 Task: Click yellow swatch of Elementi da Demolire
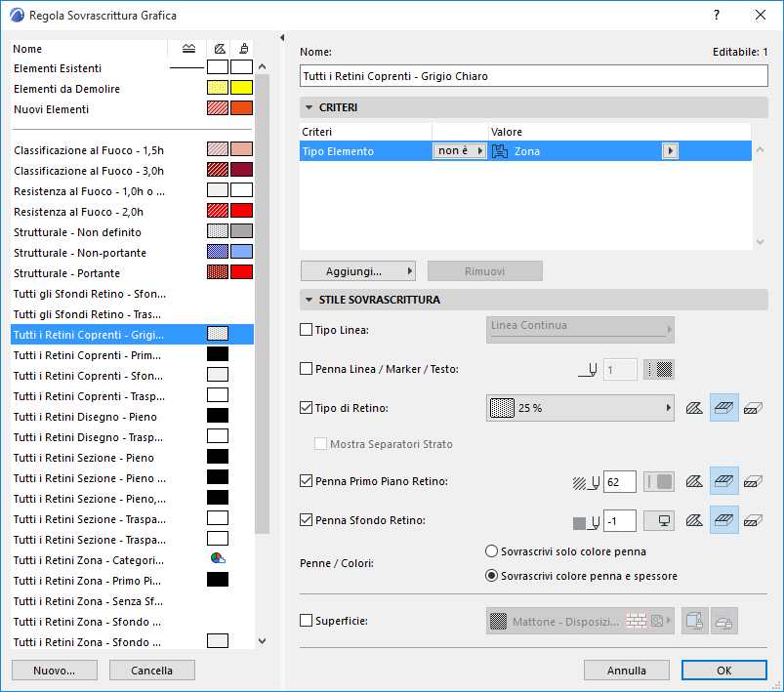pyautogui.click(x=241, y=88)
